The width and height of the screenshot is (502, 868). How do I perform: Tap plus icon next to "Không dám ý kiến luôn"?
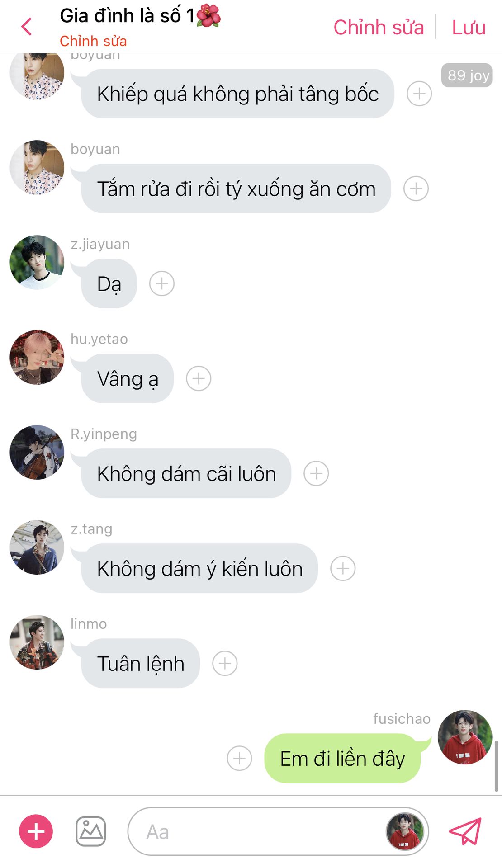343,568
